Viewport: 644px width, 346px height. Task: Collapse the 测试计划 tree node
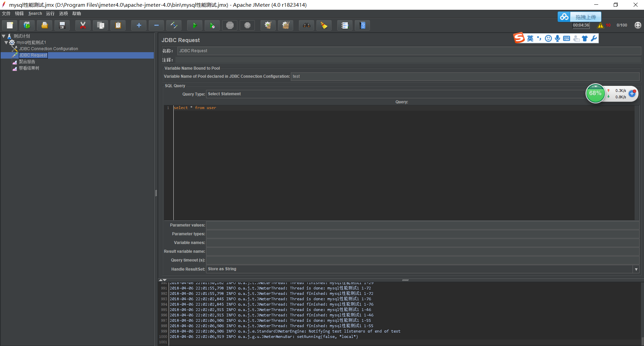click(3, 36)
